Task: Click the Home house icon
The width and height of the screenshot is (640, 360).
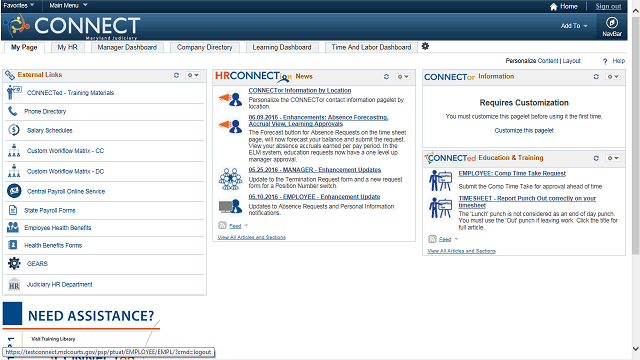Action: 553,6
